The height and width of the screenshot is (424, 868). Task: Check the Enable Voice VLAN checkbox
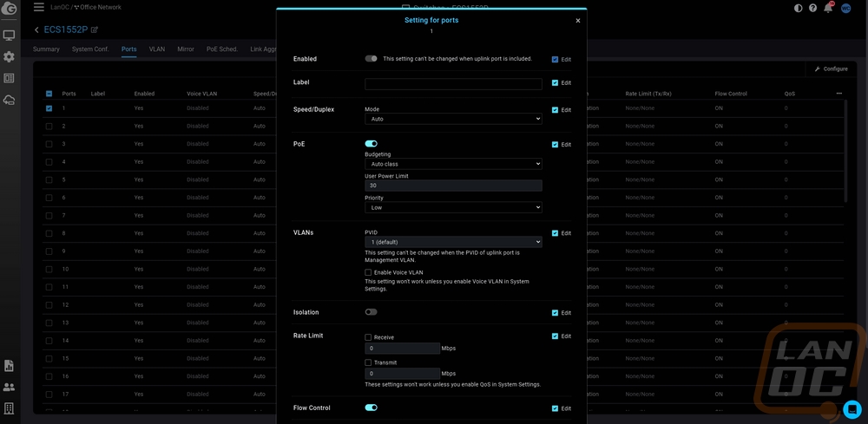click(x=369, y=272)
